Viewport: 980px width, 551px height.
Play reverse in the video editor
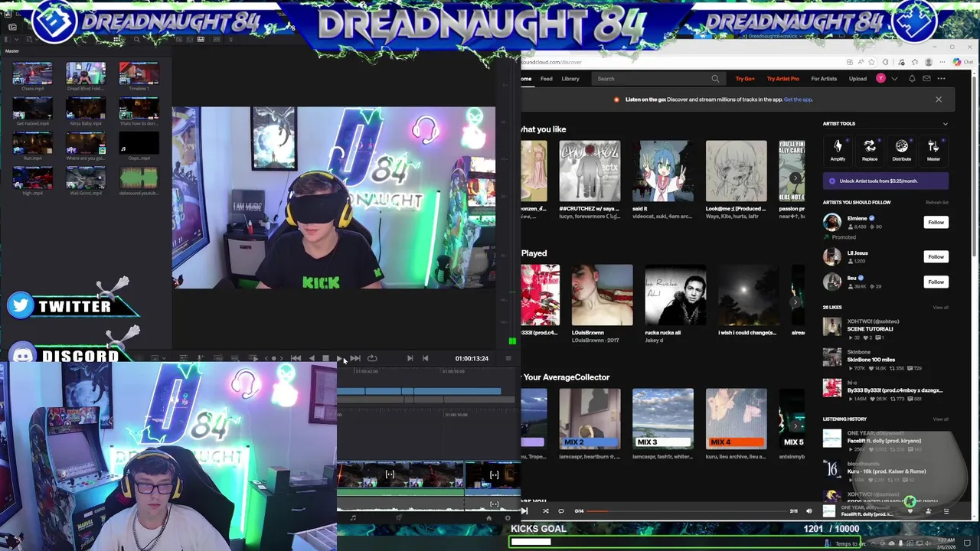312,358
